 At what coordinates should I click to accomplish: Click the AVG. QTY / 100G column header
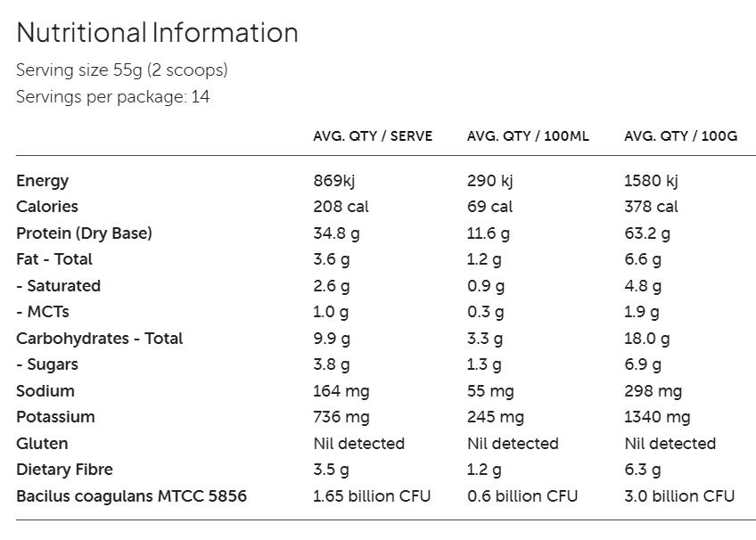(681, 136)
